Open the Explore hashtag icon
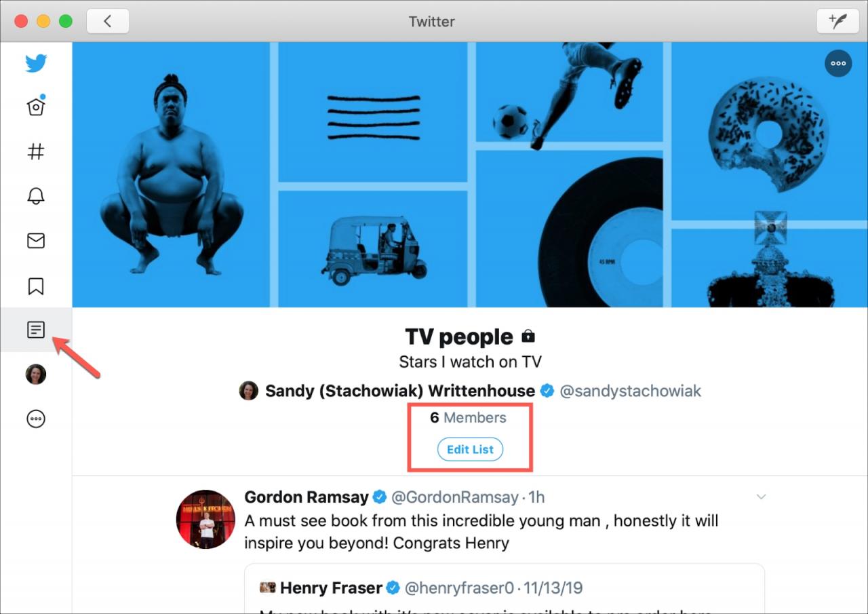This screenshot has width=868, height=614. coord(36,151)
